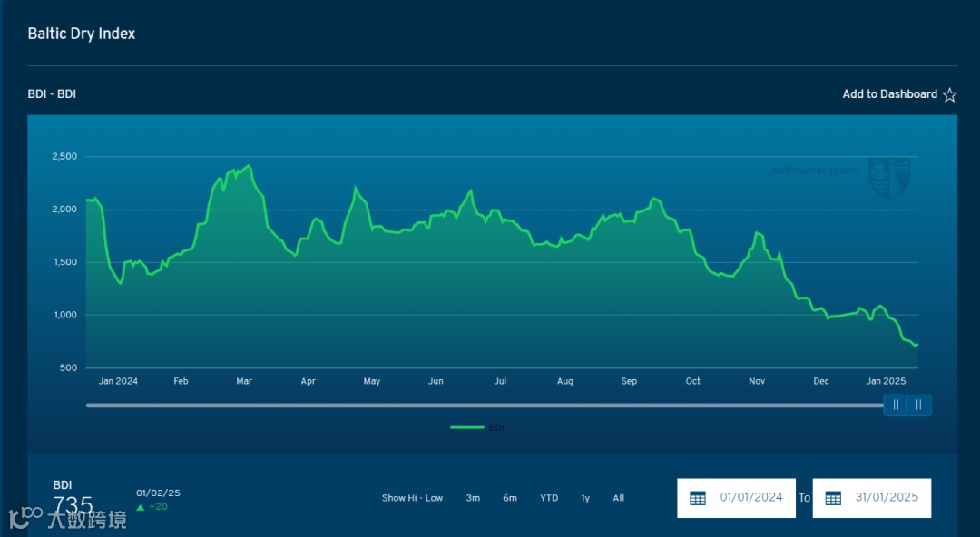The image size is (980, 537).
Task: Open the end date calendar icon
Action: click(833, 498)
